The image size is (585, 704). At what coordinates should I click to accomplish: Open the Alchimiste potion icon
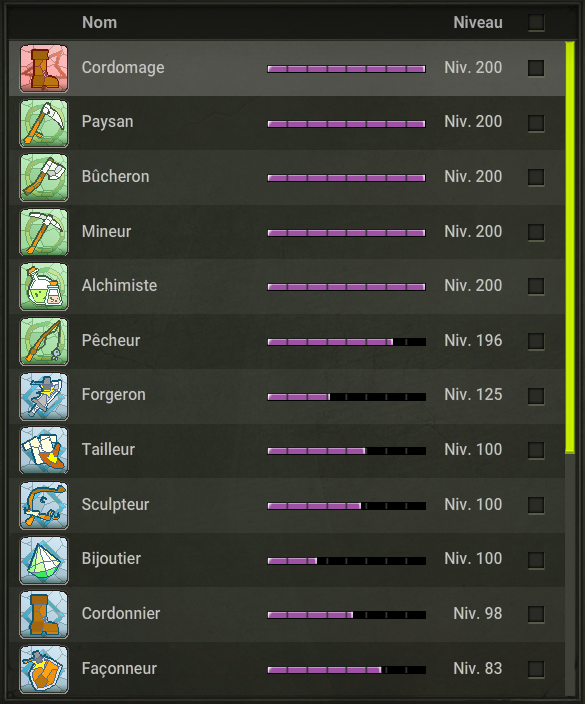coord(44,287)
